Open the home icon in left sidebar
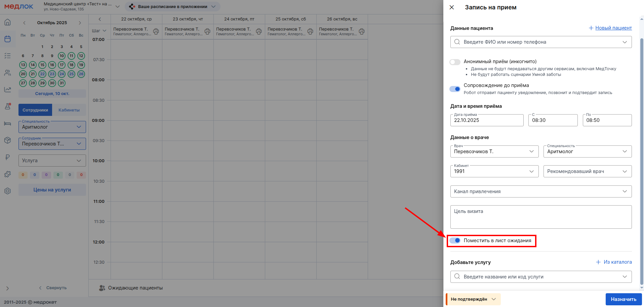The image size is (644, 307). pos(7,22)
